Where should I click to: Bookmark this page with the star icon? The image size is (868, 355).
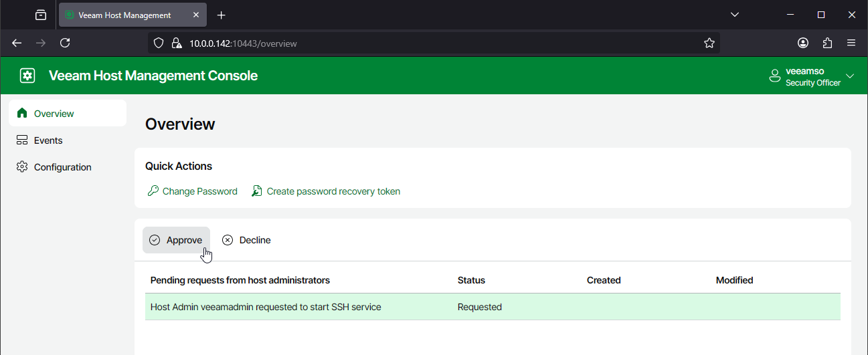tap(709, 43)
